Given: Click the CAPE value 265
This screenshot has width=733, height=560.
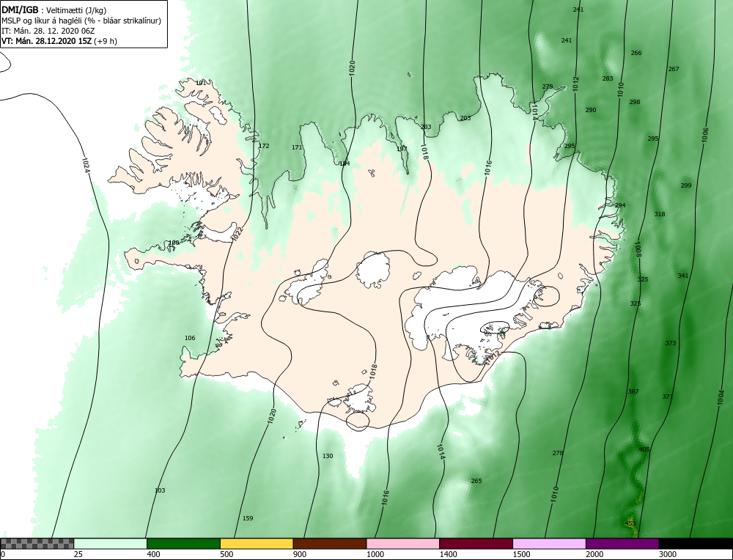Looking at the screenshot, I should tap(476, 481).
